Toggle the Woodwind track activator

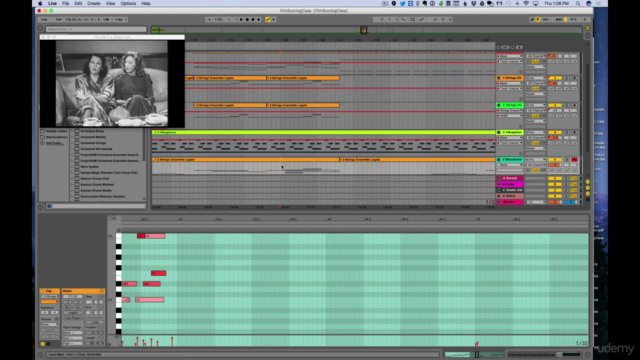coord(555,160)
